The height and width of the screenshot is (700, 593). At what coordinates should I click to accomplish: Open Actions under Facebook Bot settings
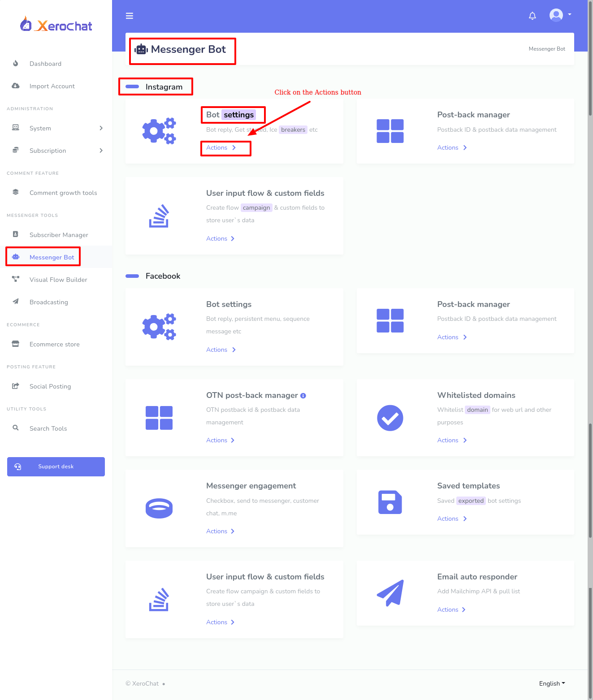point(221,350)
